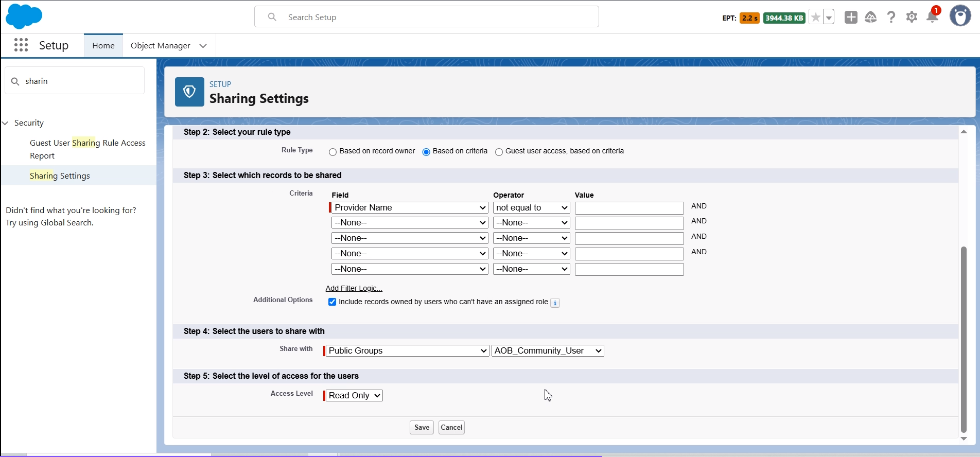Click the Quick Find box containing sharin
The height and width of the screenshot is (457, 980).
coord(75,81)
